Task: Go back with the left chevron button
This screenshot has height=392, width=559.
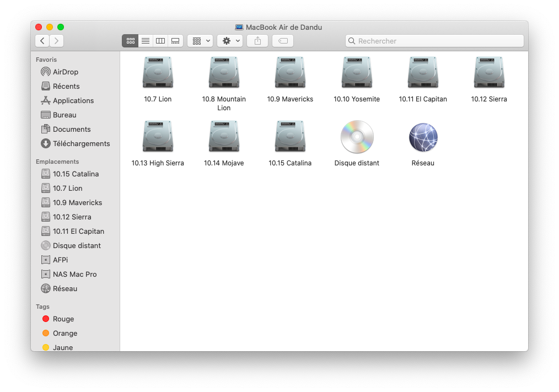Action: pos(42,41)
